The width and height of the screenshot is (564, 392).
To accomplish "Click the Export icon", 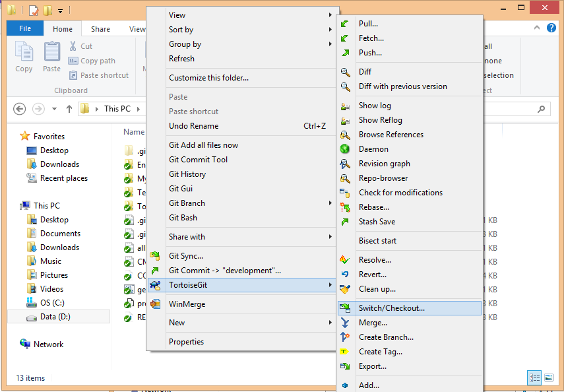I will (345, 366).
